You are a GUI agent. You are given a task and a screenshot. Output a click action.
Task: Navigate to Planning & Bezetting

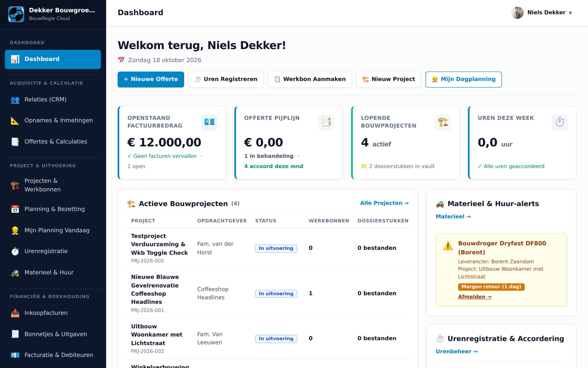(x=53, y=209)
